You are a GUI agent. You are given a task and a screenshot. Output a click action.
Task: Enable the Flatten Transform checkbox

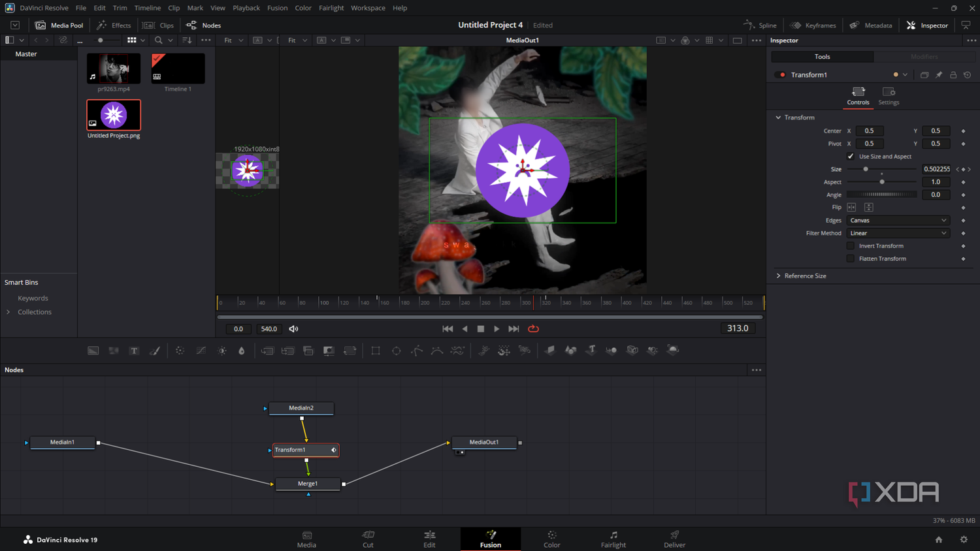[x=851, y=259]
